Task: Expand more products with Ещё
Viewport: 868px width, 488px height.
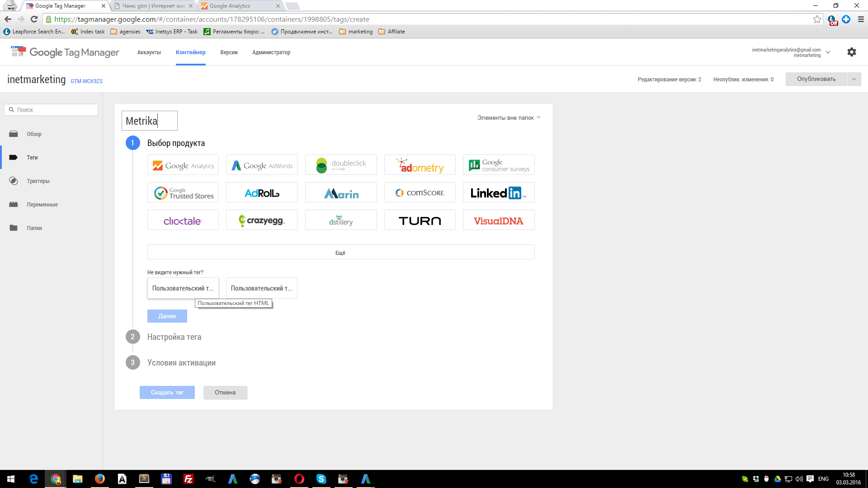Action: coord(341,252)
